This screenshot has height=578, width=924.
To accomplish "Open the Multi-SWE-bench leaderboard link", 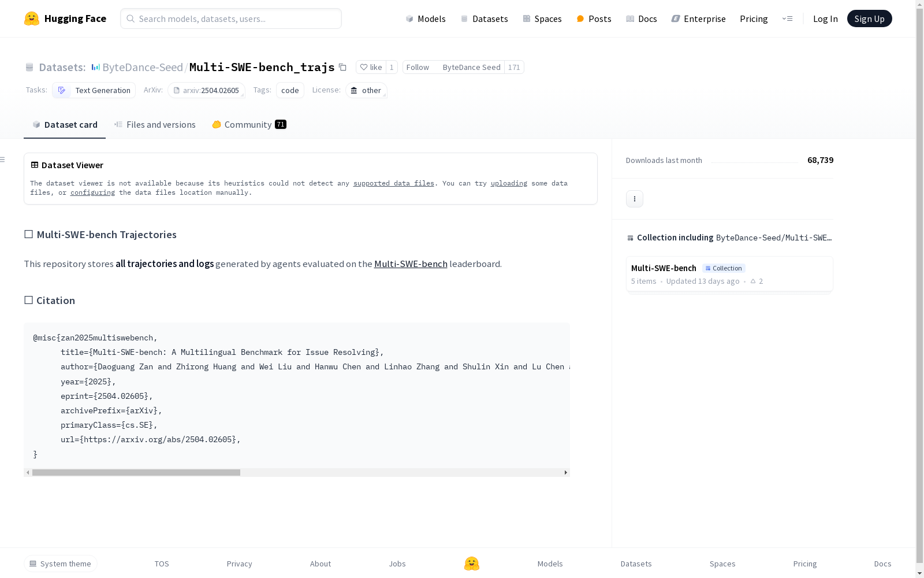I will [411, 264].
